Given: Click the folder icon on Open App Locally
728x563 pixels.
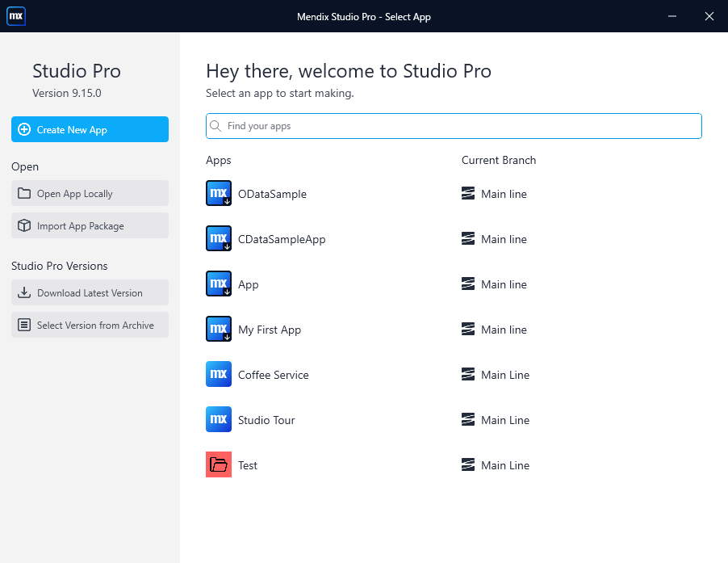Looking at the screenshot, I should click(24, 193).
